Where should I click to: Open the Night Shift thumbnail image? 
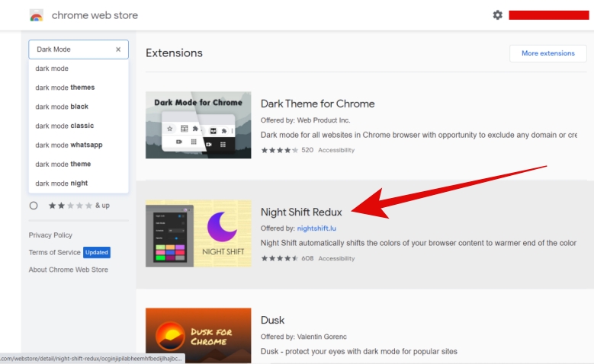198,234
